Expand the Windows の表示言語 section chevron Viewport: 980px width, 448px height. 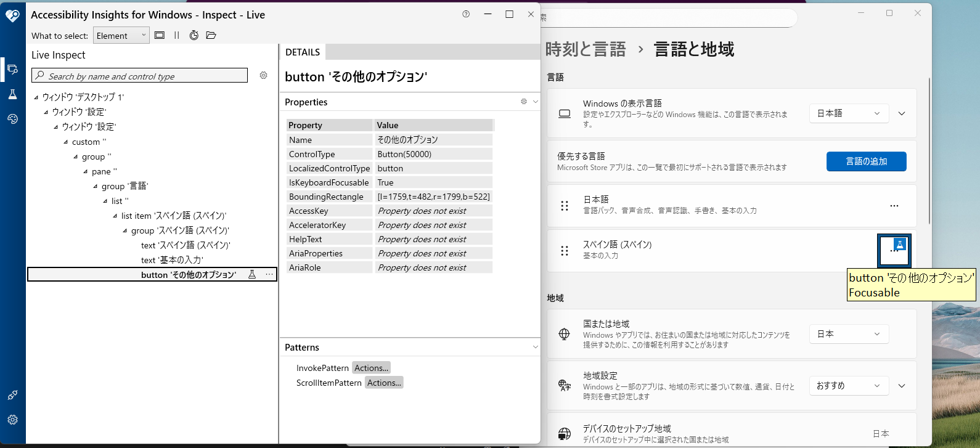click(x=902, y=113)
